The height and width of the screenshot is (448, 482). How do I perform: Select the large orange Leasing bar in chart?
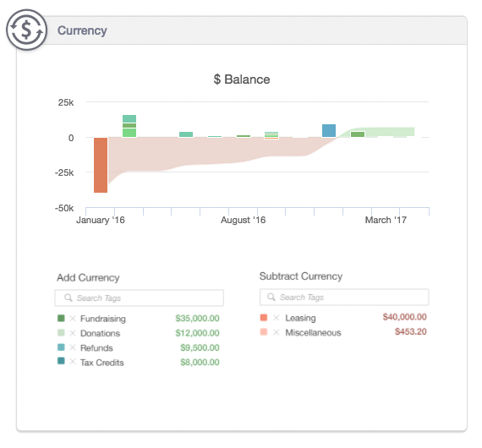[x=101, y=165]
